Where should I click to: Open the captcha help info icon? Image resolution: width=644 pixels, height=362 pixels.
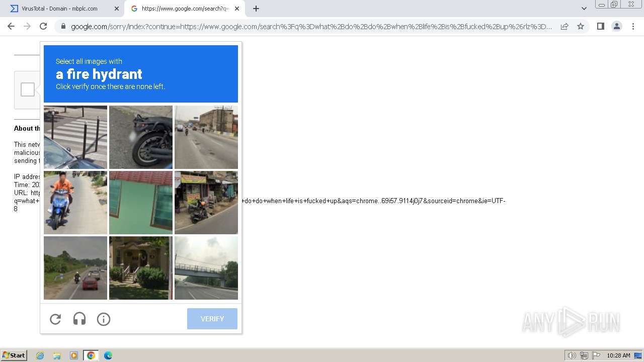(x=104, y=319)
